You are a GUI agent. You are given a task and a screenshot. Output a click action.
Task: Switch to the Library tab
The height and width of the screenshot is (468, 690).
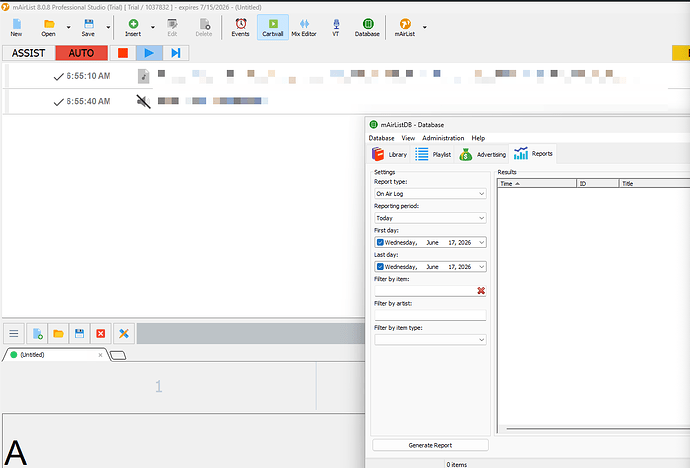point(389,154)
